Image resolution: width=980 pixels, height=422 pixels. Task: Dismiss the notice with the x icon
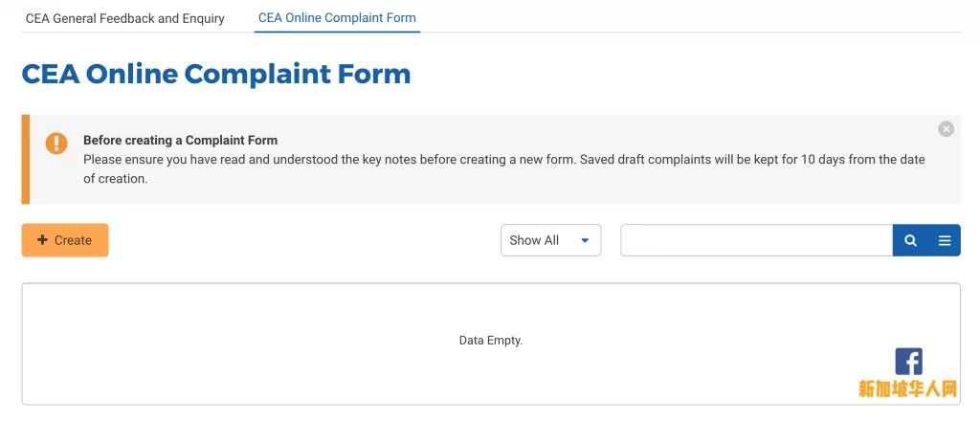coord(946,129)
